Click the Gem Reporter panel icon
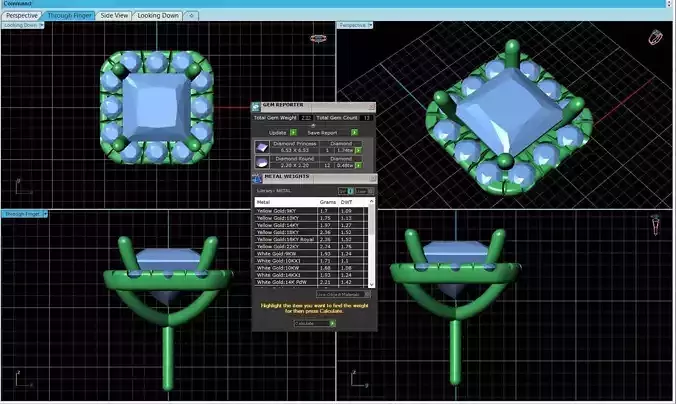Viewport: 676px width, 404px height. click(256, 106)
